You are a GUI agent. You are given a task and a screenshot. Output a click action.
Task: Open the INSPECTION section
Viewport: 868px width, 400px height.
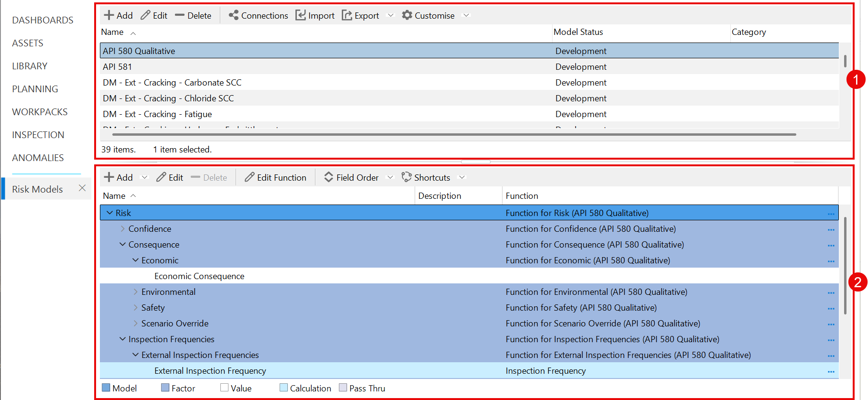click(38, 135)
